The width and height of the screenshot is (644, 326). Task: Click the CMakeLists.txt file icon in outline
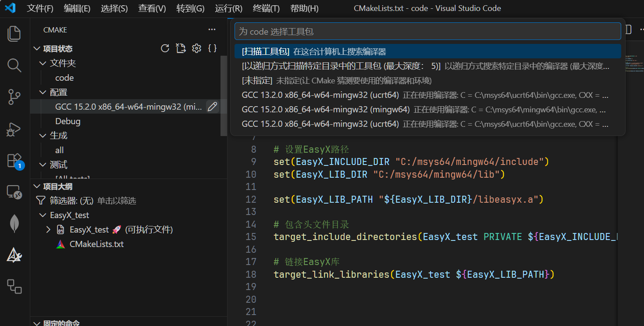pos(61,244)
